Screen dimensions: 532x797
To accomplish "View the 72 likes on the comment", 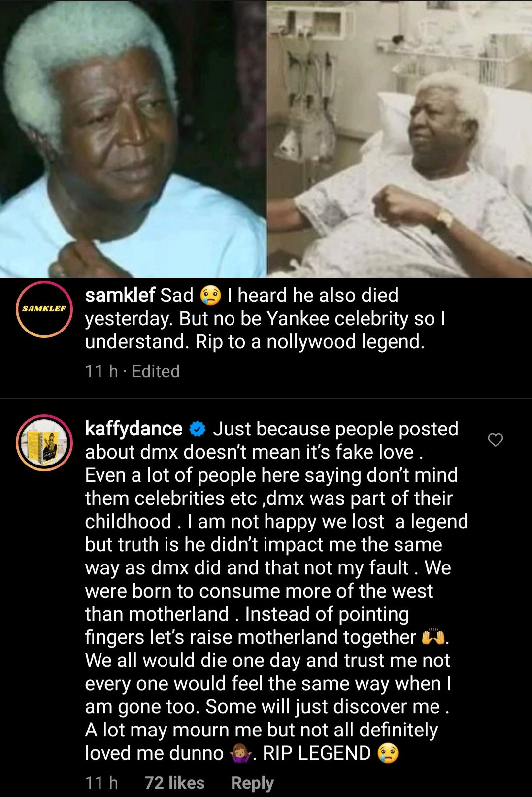I will click(x=174, y=783).
